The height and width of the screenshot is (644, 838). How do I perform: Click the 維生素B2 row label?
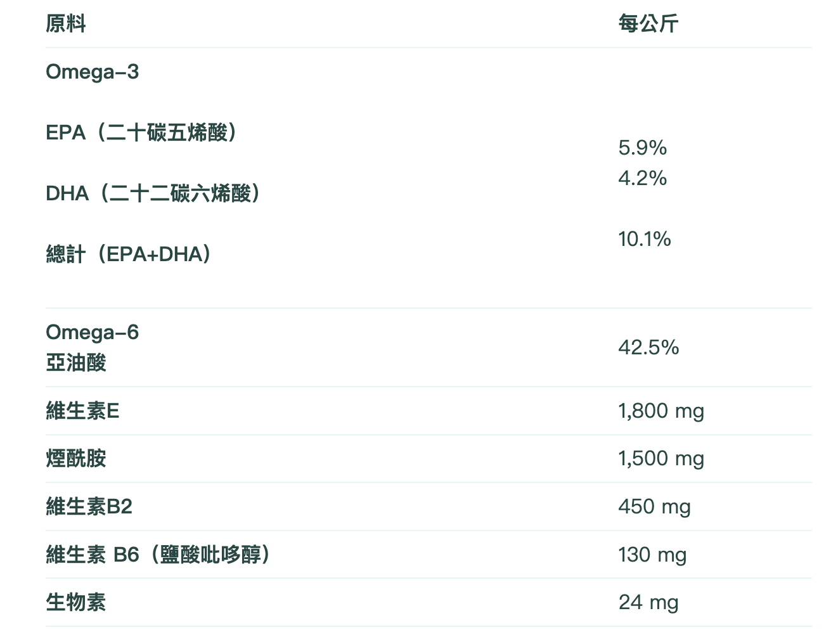pos(89,506)
